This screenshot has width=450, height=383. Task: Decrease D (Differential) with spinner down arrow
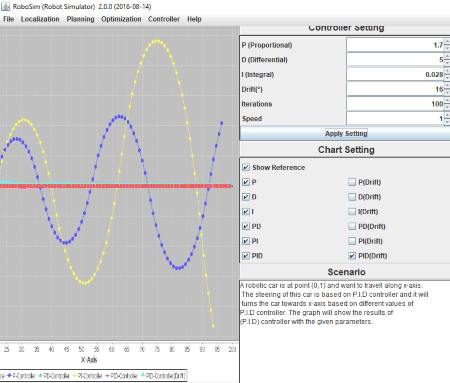tap(447, 63)
